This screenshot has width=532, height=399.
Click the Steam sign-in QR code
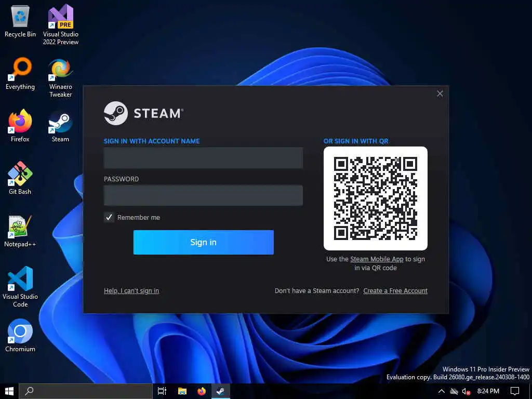click(x=375, y=198)
